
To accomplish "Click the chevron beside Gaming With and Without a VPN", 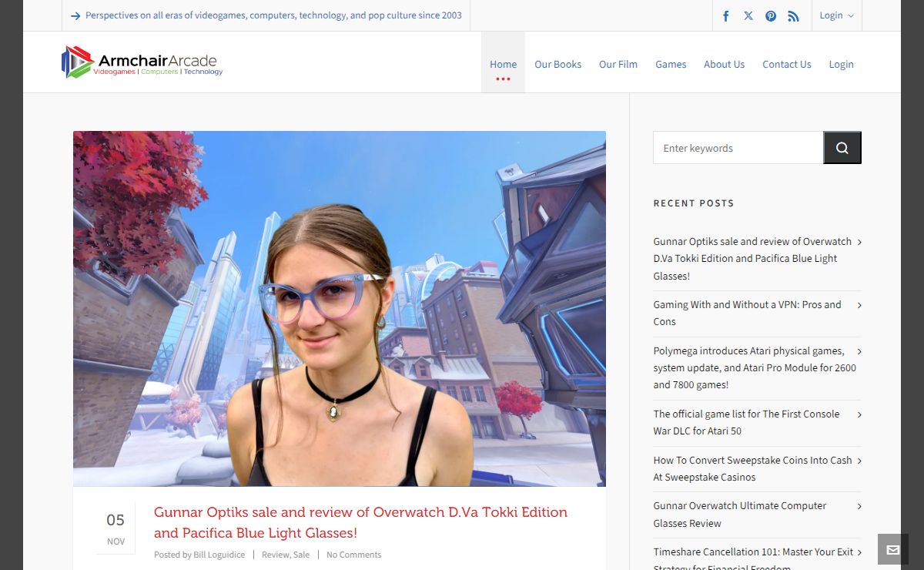I will tap(859, 305).
